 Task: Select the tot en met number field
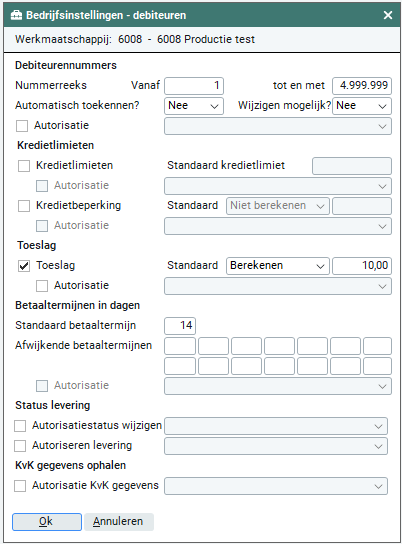tap(362, 86)
